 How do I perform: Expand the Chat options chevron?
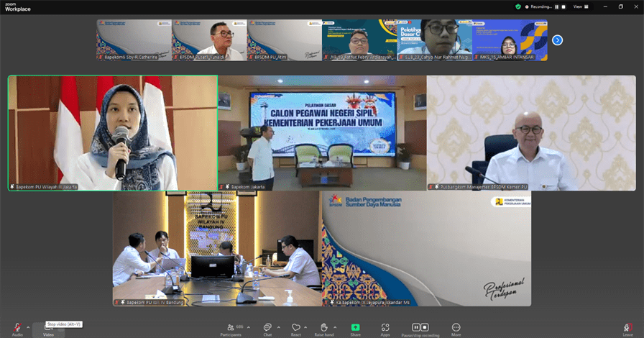pos(278,328)
